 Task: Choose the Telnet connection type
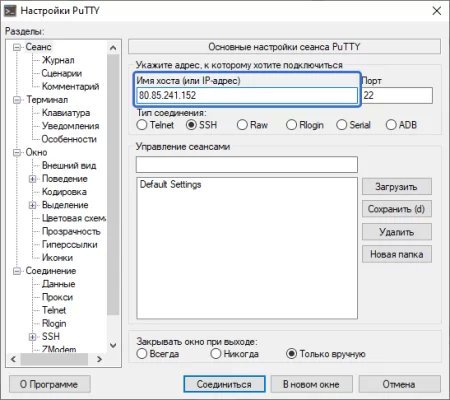click(x=142, y=125)
